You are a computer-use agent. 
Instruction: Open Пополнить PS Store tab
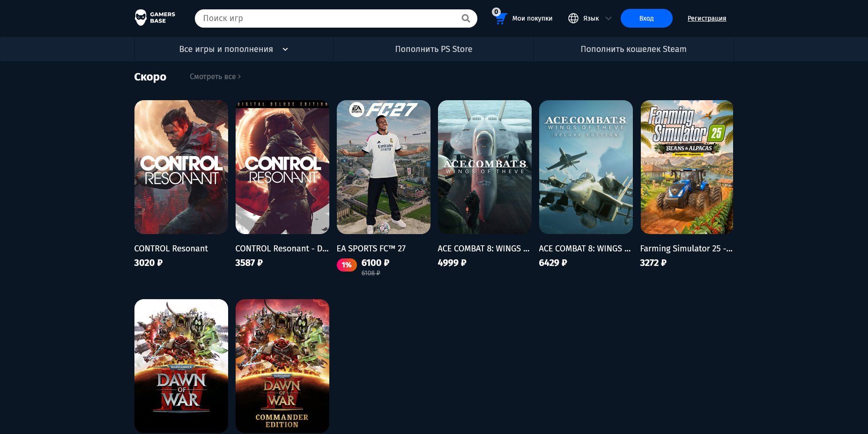(434, 49)
